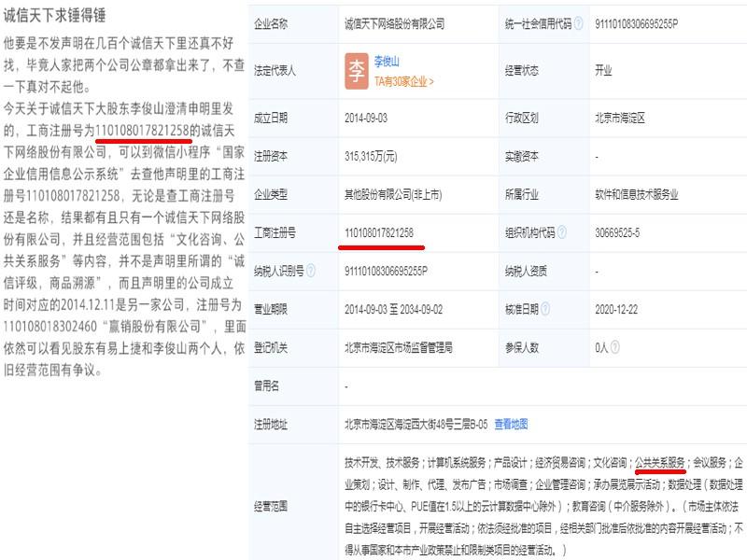Click the 统一社会信用代码 value 91110108306695255P

(637, 23)
